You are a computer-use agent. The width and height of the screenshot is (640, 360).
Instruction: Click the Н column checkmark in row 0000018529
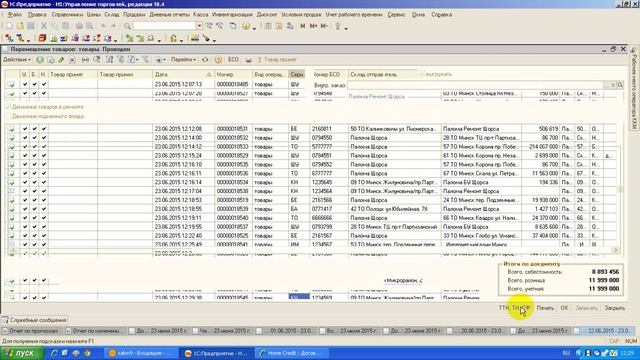(x=44, y=156)
